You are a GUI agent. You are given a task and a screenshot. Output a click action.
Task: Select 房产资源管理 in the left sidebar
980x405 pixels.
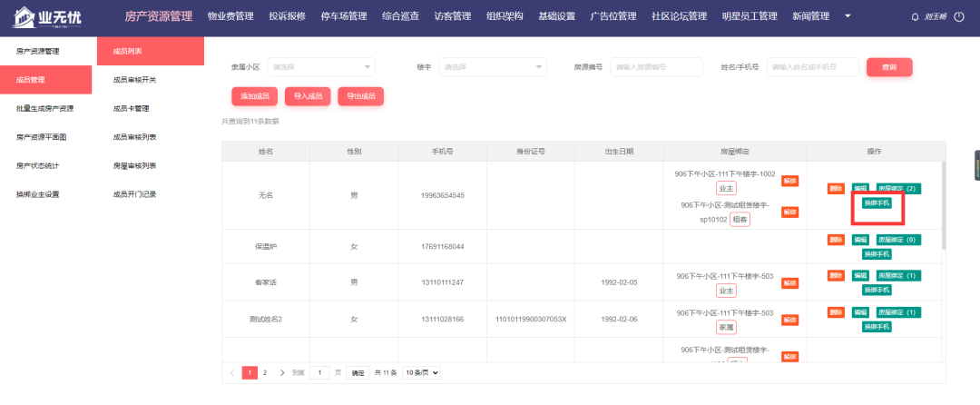(x=37, y=51)
